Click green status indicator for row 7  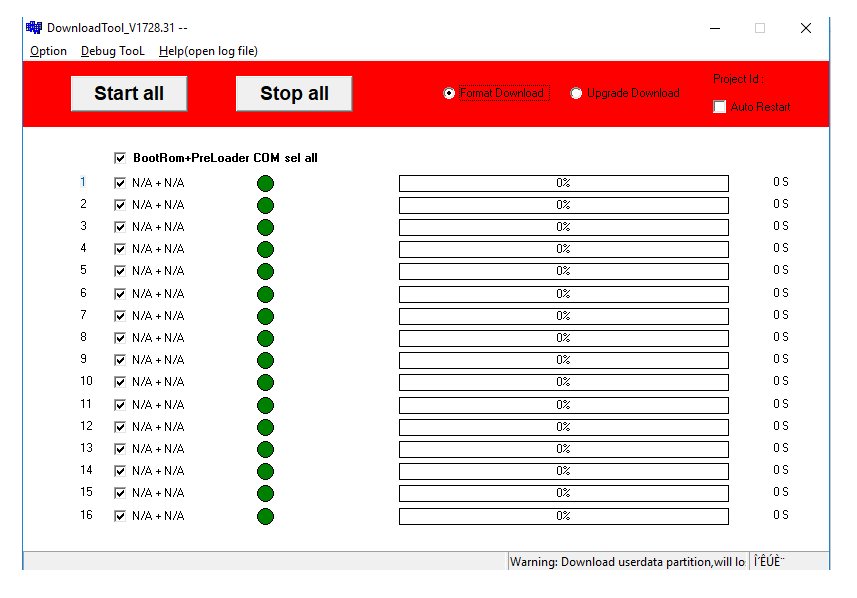click(265, 316)
